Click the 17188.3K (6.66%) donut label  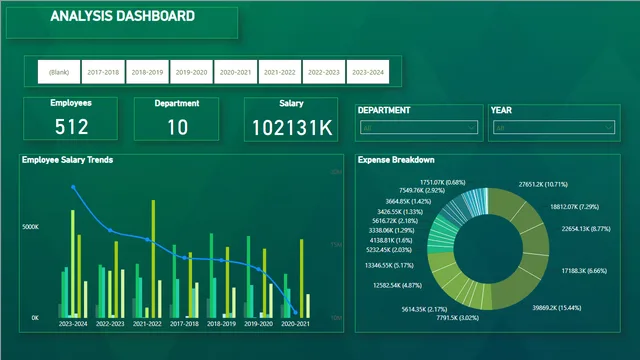pos(584,271)
